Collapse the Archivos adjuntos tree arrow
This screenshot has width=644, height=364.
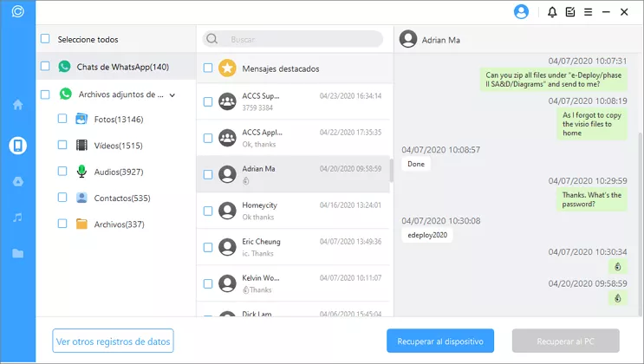pyautogui.click(x=172, y=94)
